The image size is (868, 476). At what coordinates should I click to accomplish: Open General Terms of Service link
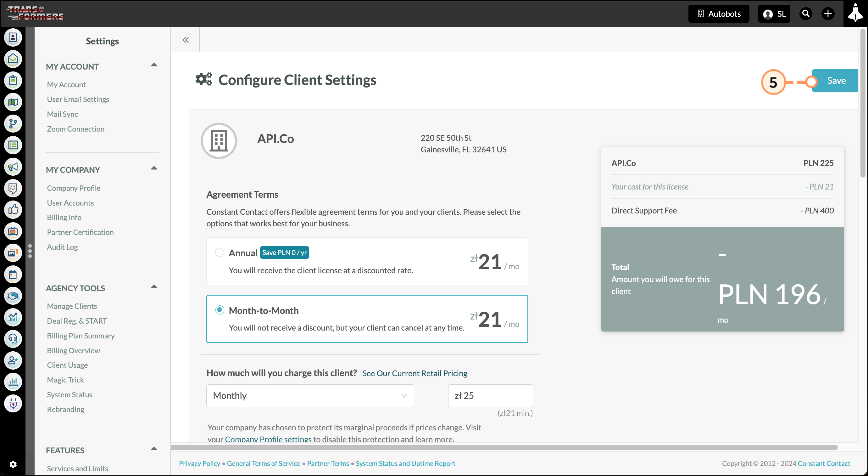(264, 463)
